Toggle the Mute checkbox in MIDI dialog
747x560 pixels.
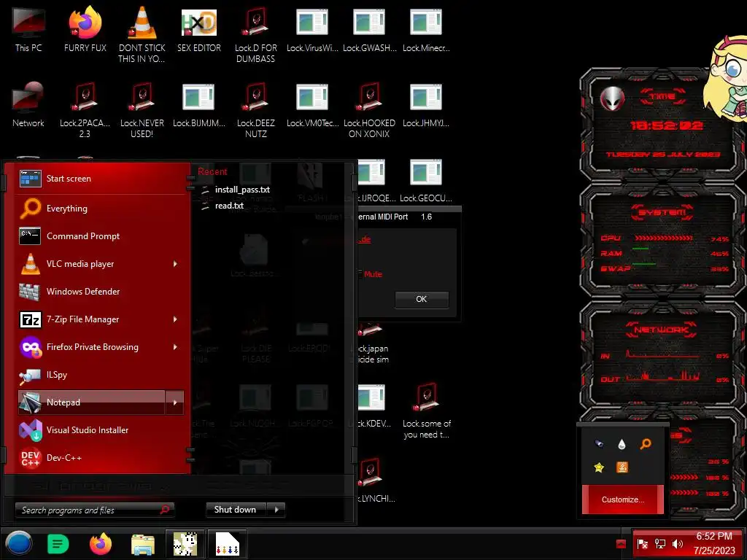click(x=360, y=274)
